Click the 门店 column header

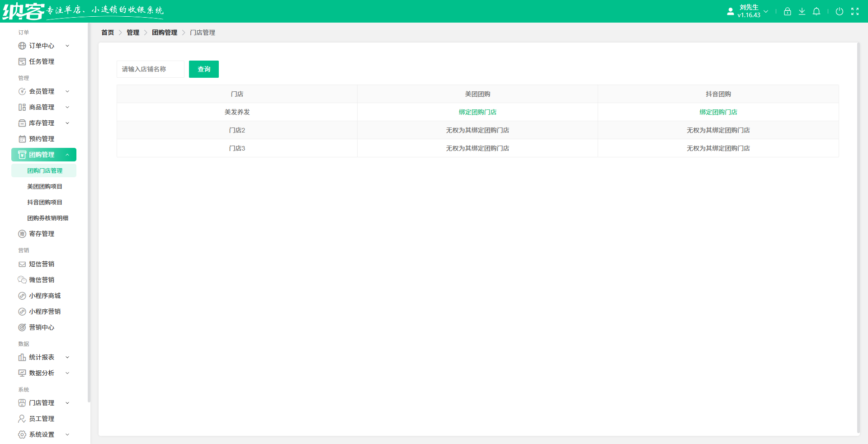[237, 94]
